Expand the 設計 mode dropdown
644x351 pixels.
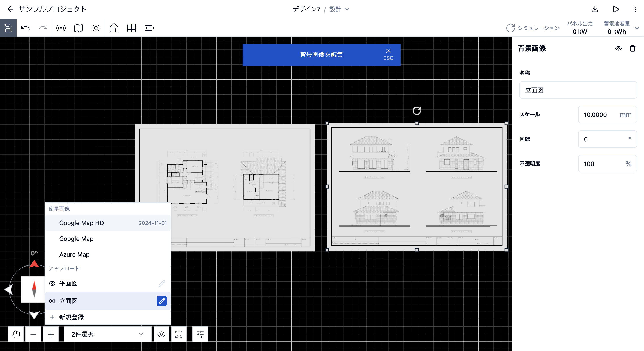[339, 9]
